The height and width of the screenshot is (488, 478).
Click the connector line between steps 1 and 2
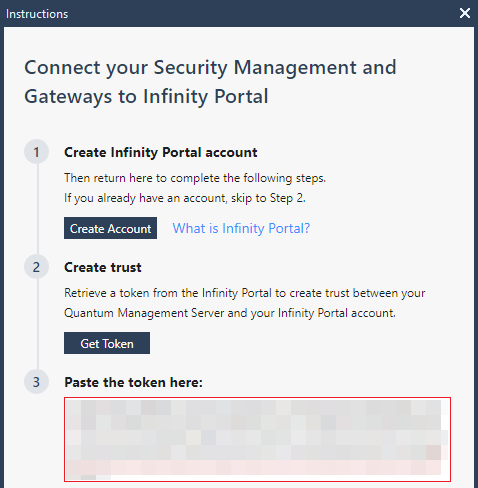pyautogui.click(x=38, y=209)
